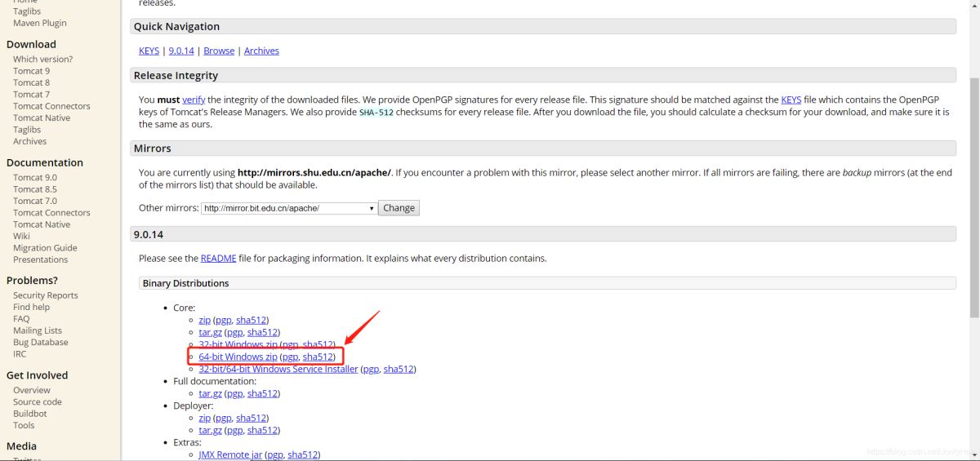Open the Bug Database sidebar link

tap(40, 343)
